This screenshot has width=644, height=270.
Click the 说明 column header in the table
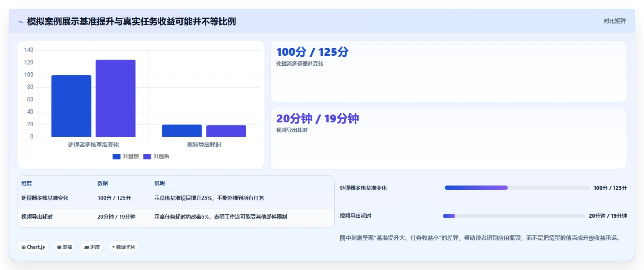point(160,183)
